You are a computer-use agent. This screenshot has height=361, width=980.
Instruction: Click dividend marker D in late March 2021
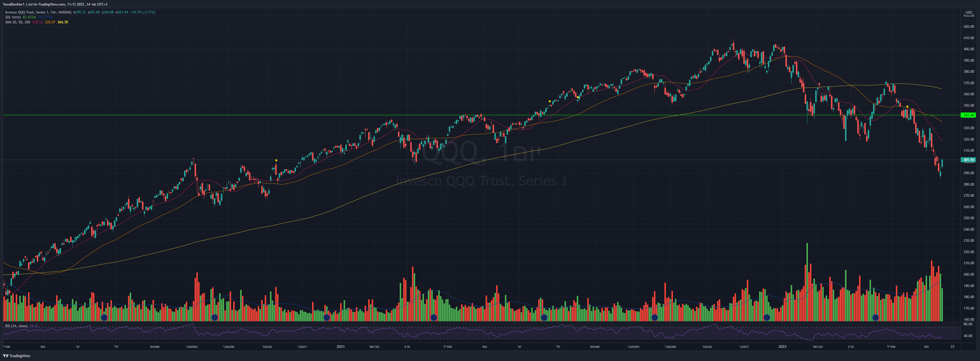[433, 318]
